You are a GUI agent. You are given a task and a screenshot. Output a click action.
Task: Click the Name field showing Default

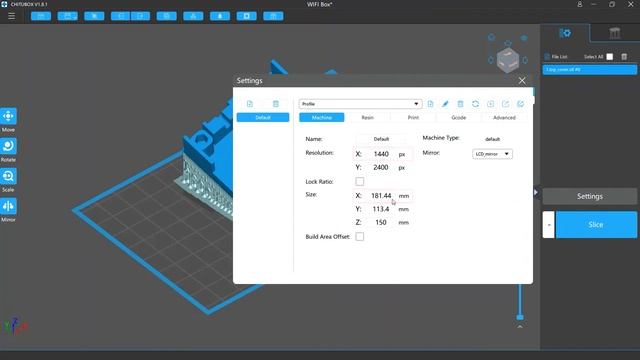(381, 139)
